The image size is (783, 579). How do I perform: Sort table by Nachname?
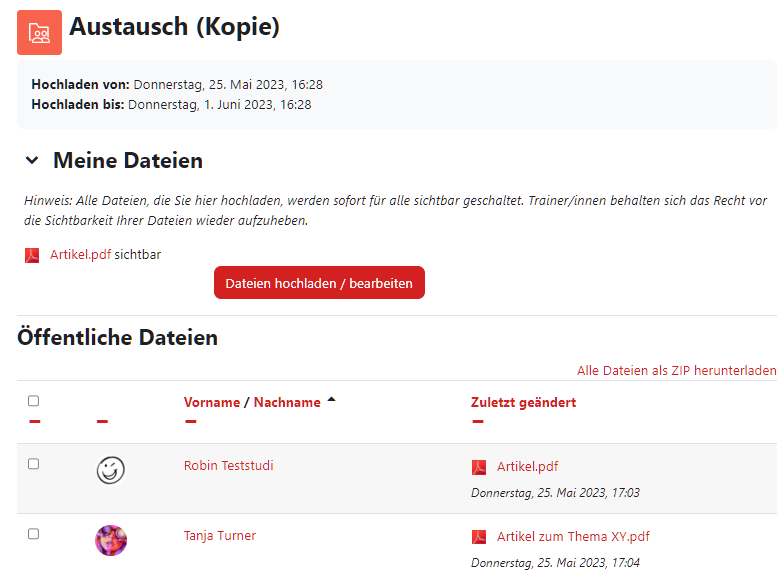coord(287,402)
